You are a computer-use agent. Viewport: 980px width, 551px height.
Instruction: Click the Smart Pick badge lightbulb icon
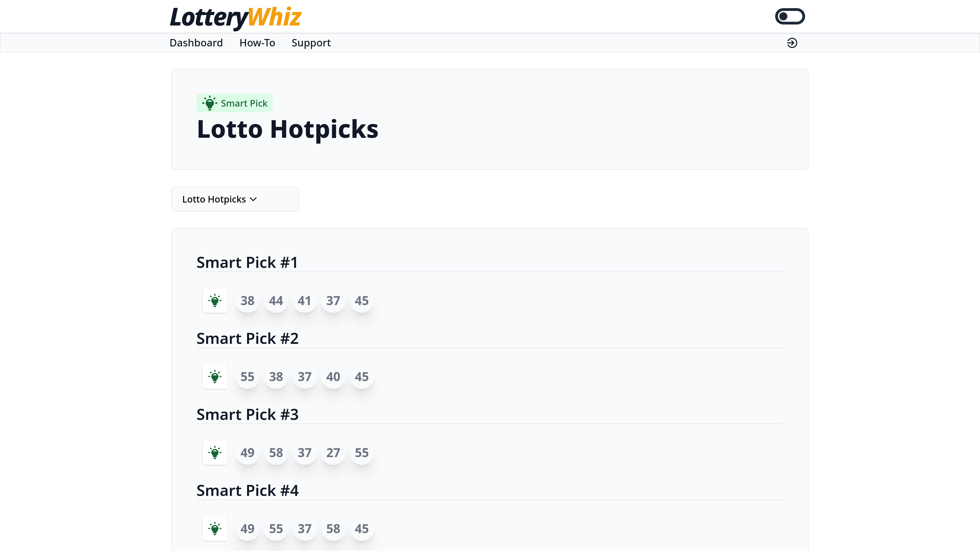click(209, 103)
